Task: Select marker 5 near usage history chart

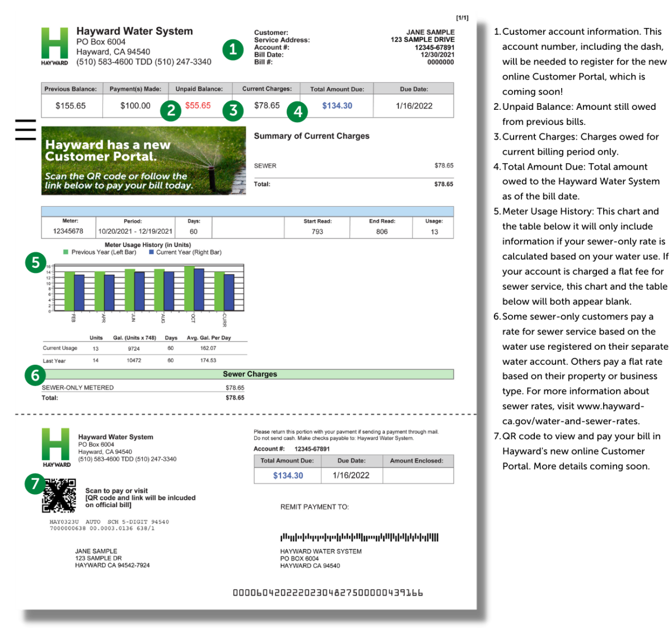Action: click(35, 262)
